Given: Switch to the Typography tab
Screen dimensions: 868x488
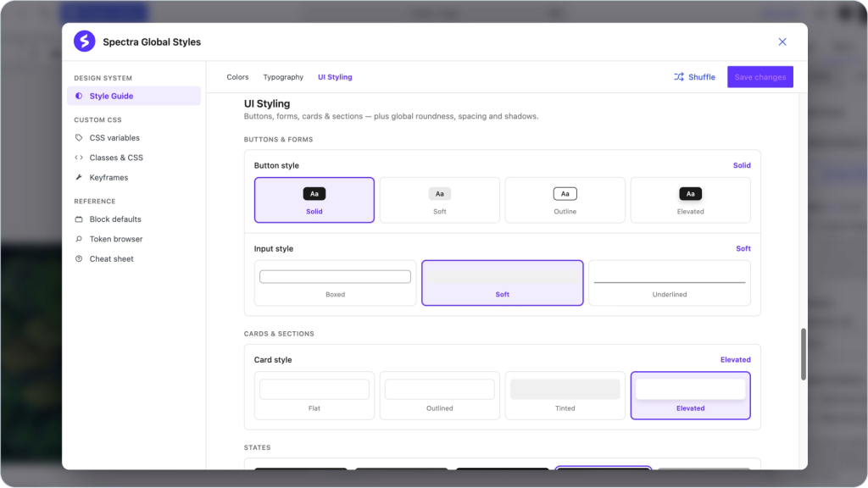Looking at the screenshot, I should [x=283, y=77].
